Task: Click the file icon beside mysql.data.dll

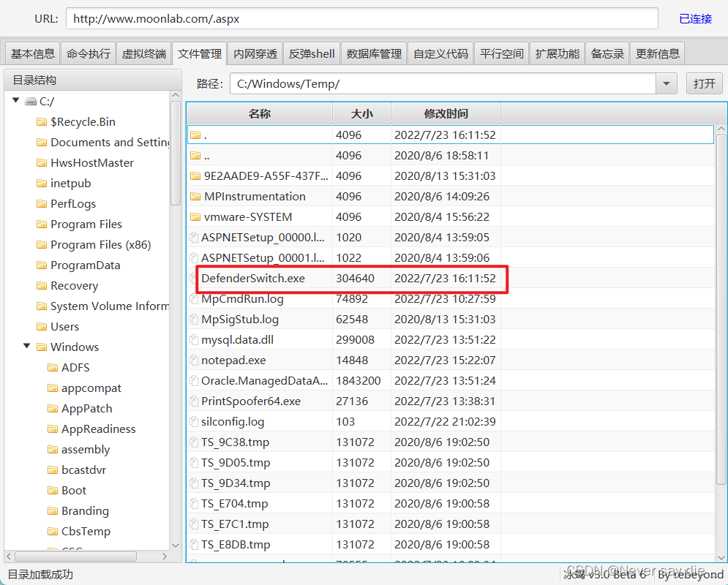Action: [194, 339]
